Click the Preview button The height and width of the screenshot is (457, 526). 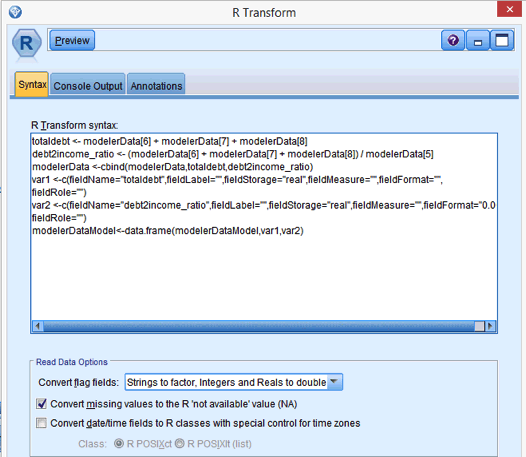coord(72,41)
